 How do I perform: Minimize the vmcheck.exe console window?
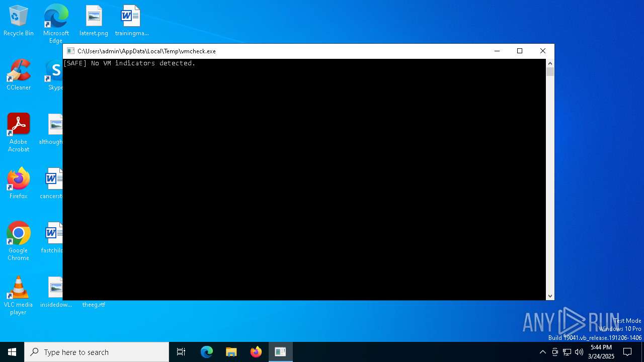pyautogui.click(x=497, y=51)
